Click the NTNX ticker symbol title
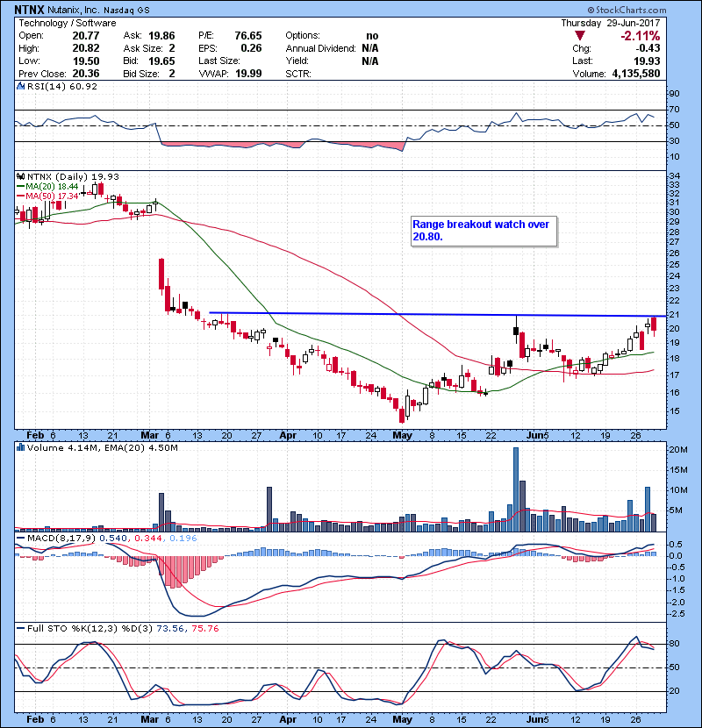The image size is (702, 728). pyautogui.click(x=29, y=10)
